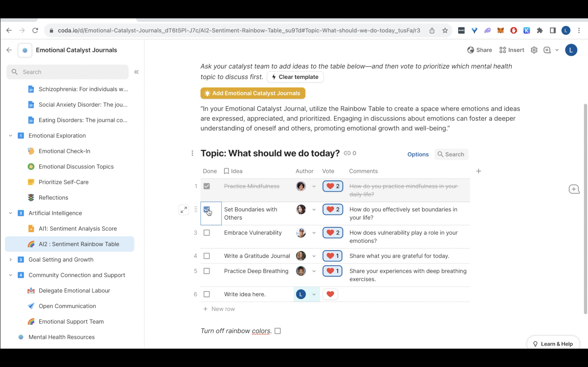Open comments panel icon in header
The width and height of the screenshot is (588, 367).
[547, 50]
